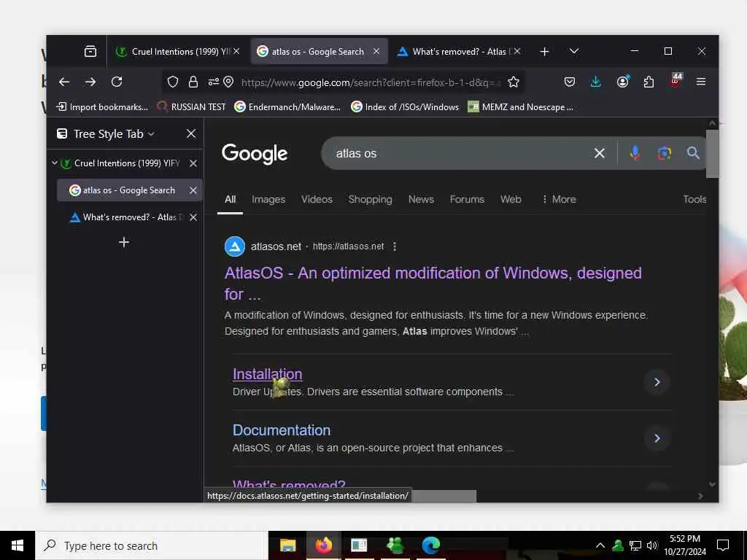
Task: Open Firefox account icon
Action: (622, 82)
